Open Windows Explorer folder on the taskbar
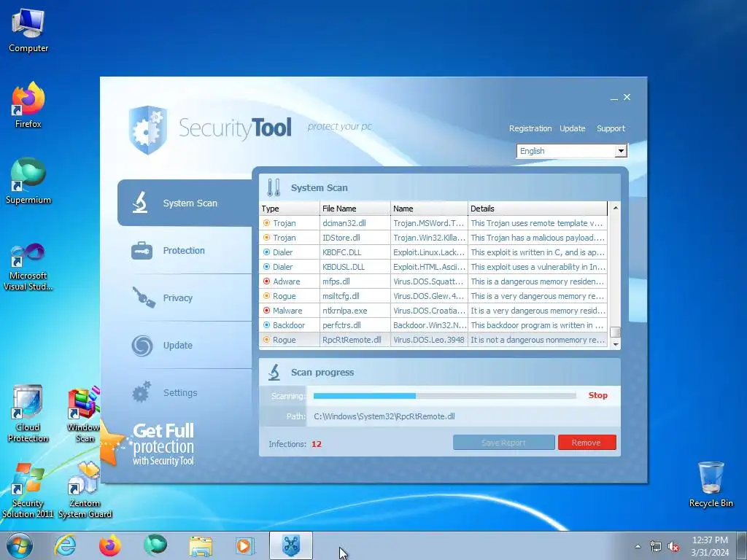Screen dimensions: 747x560 coord(201,546)
